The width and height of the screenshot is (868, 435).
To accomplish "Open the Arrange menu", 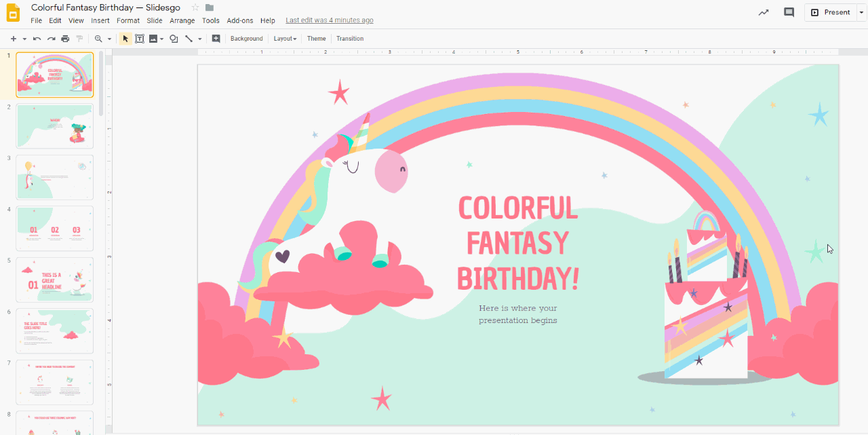I will [182, 20].
